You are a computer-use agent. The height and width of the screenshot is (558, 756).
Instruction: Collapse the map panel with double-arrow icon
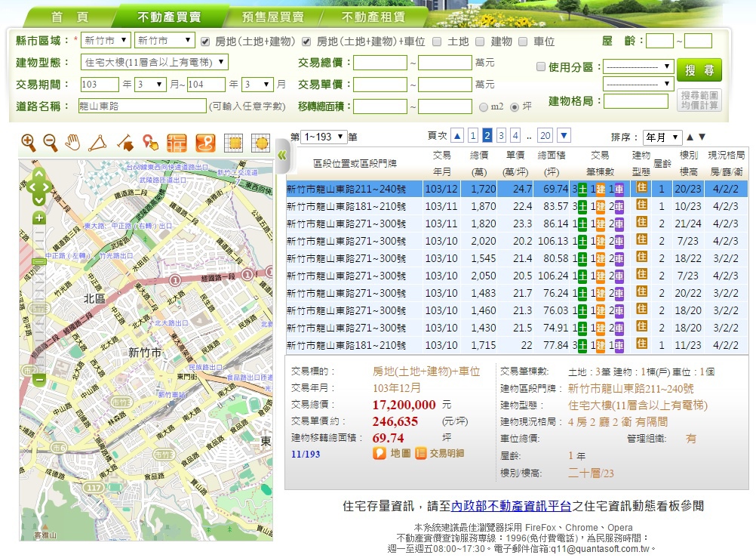tap(282, 156)
